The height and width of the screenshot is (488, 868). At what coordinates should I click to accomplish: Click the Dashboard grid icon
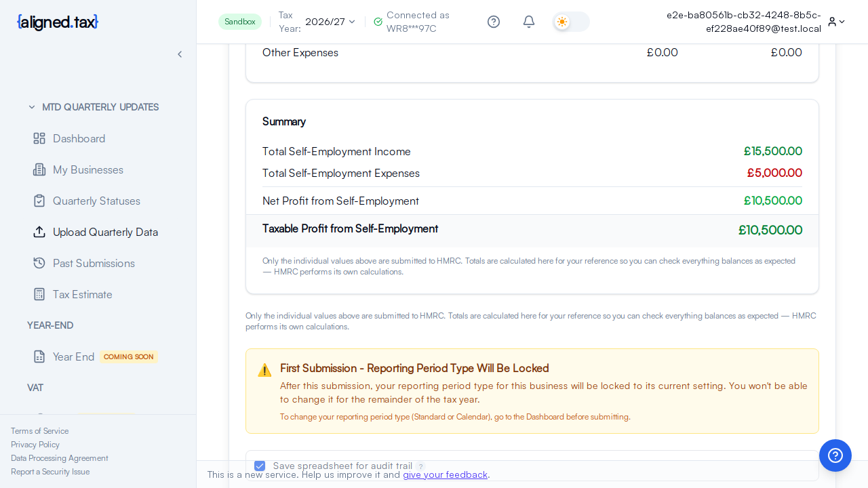tap(39, 138)
